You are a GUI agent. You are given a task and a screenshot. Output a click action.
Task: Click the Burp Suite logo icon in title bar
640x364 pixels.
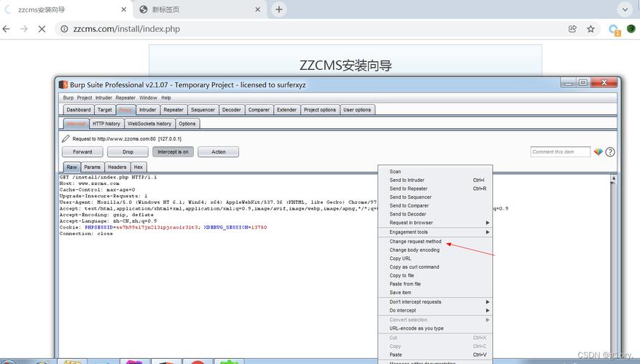point(63,84)
